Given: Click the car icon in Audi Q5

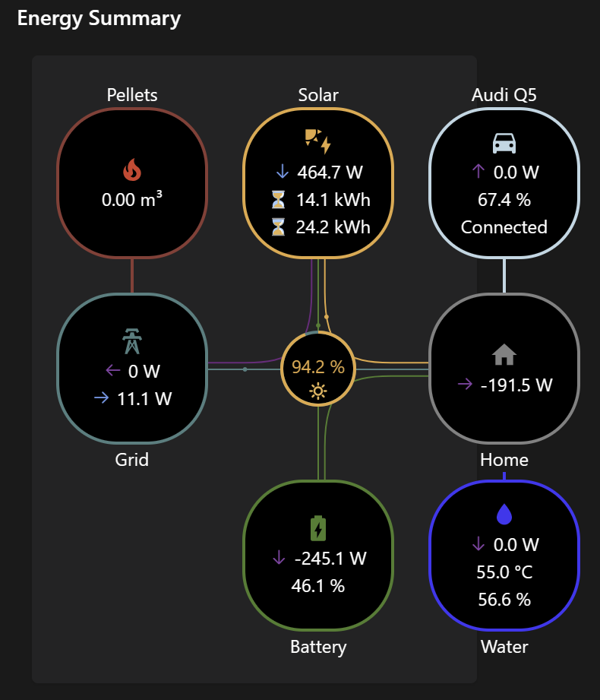Looking at the screenshot, I should point(504,143).
